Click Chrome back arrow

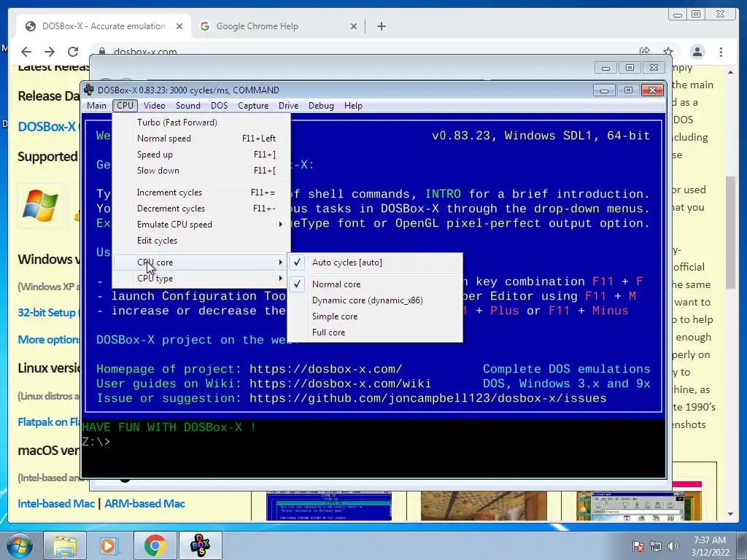pos(26,52)
